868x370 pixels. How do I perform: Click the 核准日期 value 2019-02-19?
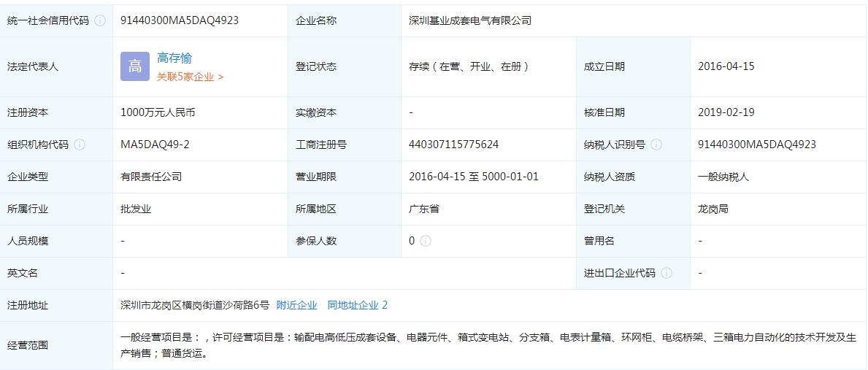726,112
